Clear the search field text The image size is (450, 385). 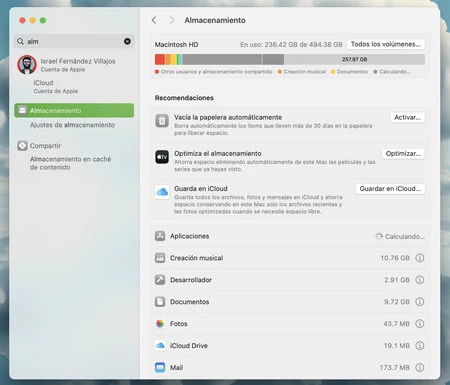127,41
